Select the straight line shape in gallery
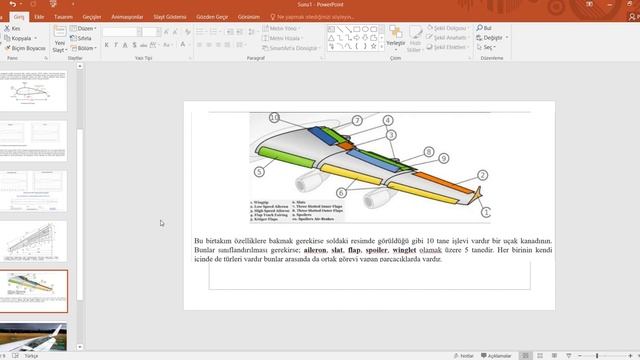 340,29
